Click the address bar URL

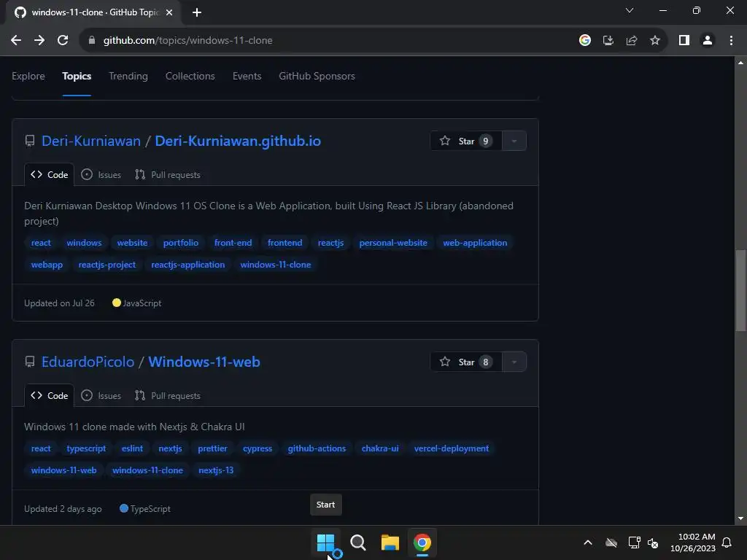click(x=187, y=41)
